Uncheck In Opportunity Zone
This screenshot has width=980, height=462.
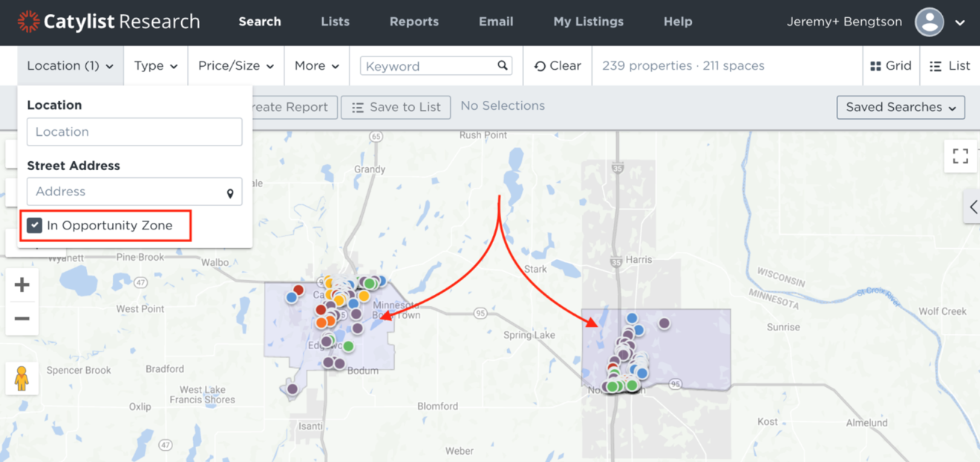[x=34, y=224]
